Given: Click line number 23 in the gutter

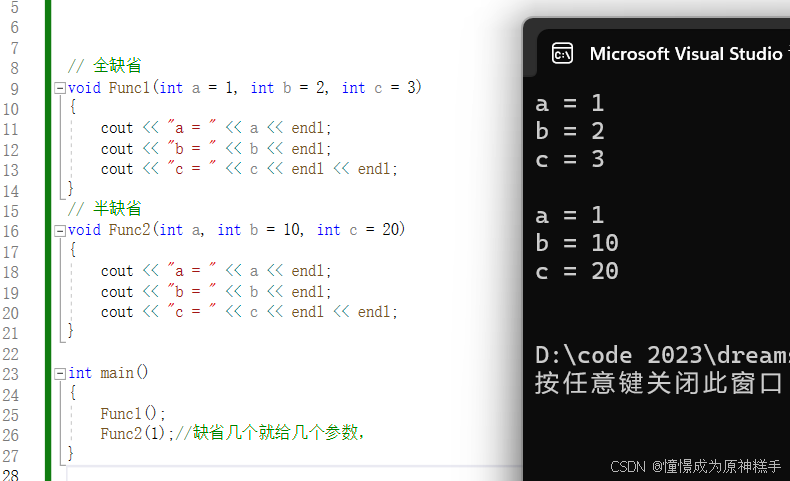Looking at the screenshot, I should point(11,375).
